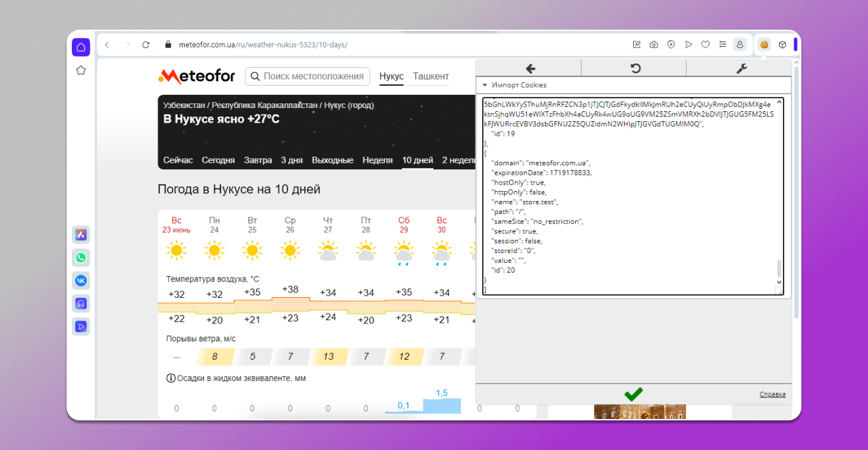This screenshot has width=868, height=450.
Task: Select the Завтра forecast tab
Action: coord(258,160)
